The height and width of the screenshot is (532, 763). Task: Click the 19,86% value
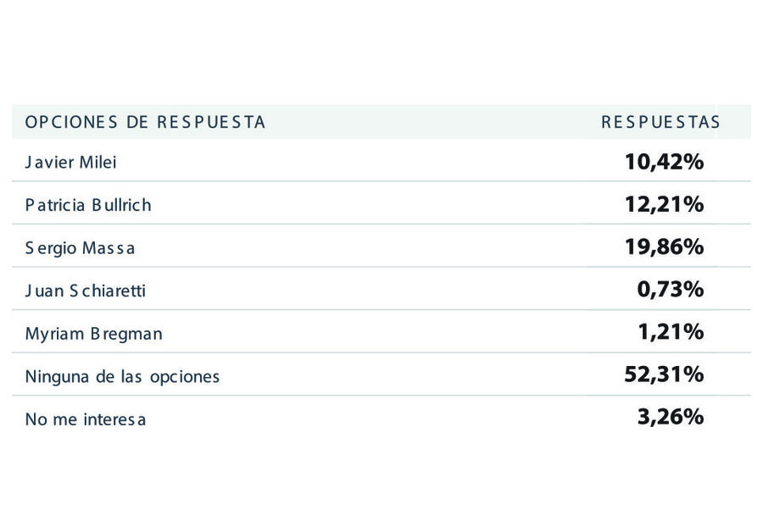pos(664,247)
